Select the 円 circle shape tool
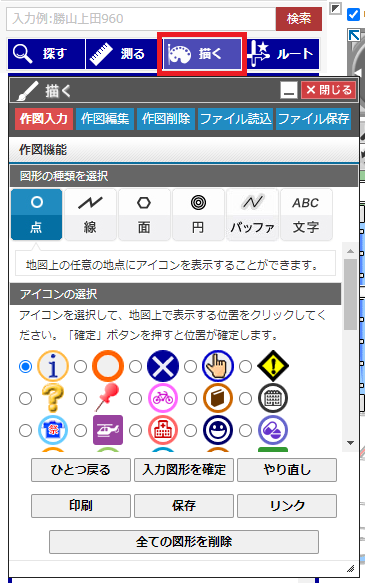The image size is (365, 583). point(198,214)
